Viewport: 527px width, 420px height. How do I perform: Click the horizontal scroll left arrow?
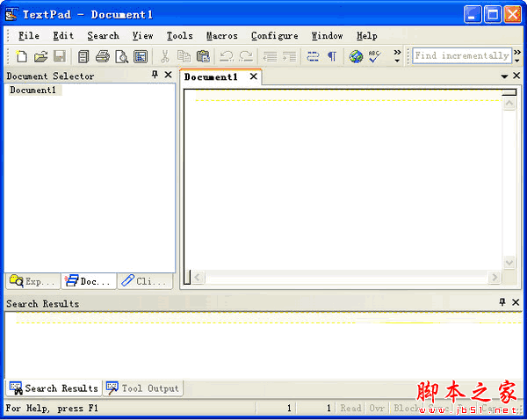(198, 278)
